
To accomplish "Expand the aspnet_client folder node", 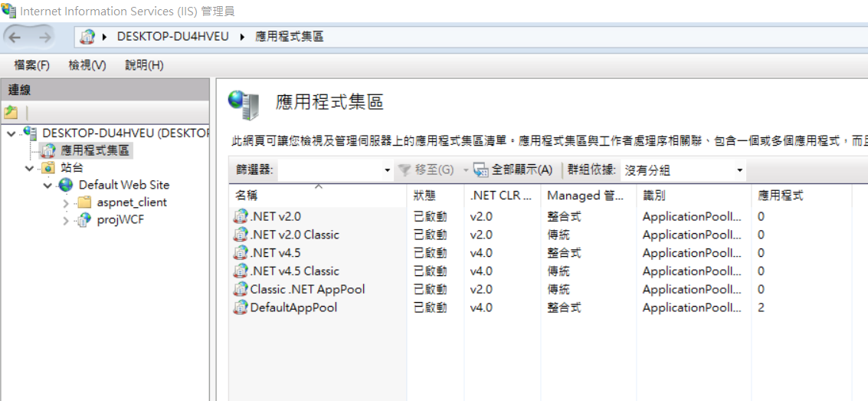I will [x=66, y=203].
